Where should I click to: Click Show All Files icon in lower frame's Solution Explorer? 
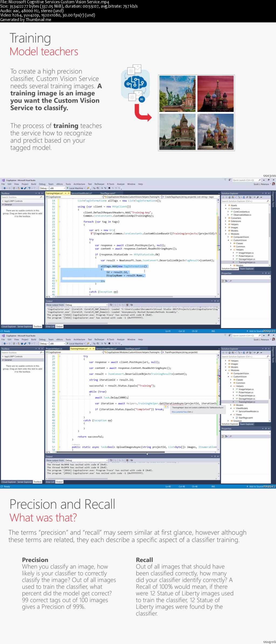point(250,353)
